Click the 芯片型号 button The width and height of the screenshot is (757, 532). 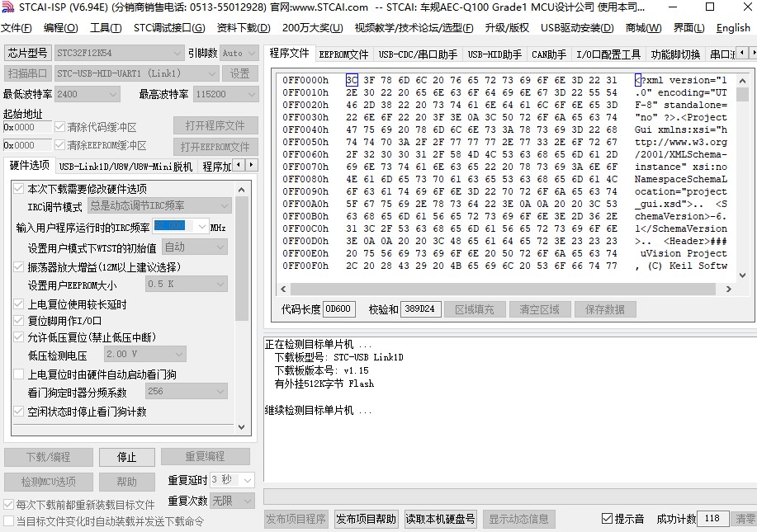27,53
